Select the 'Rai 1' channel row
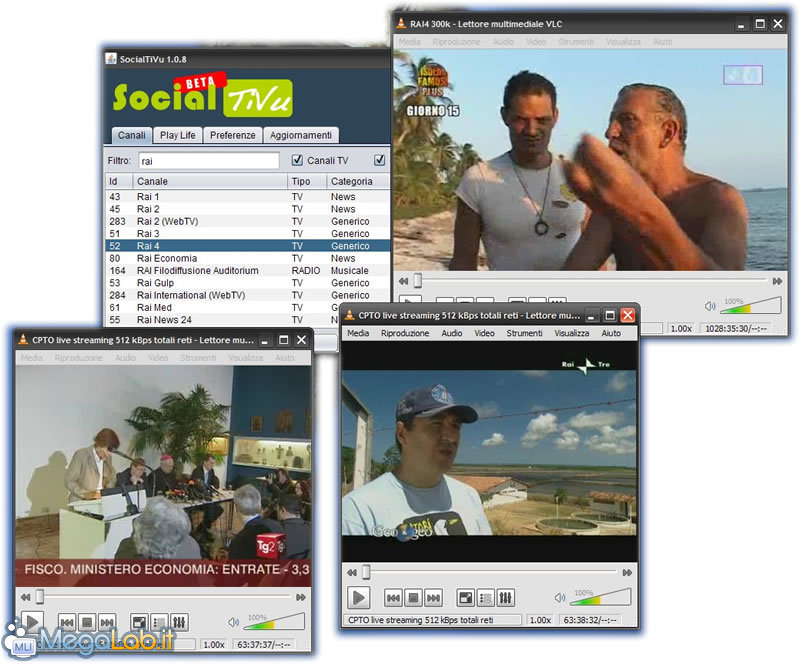This screenshot has width=800, height=664. [247, 197]
